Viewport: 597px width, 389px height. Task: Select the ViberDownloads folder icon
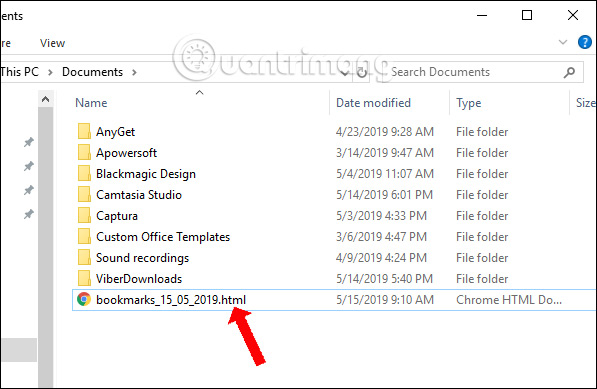coord(84,278)
